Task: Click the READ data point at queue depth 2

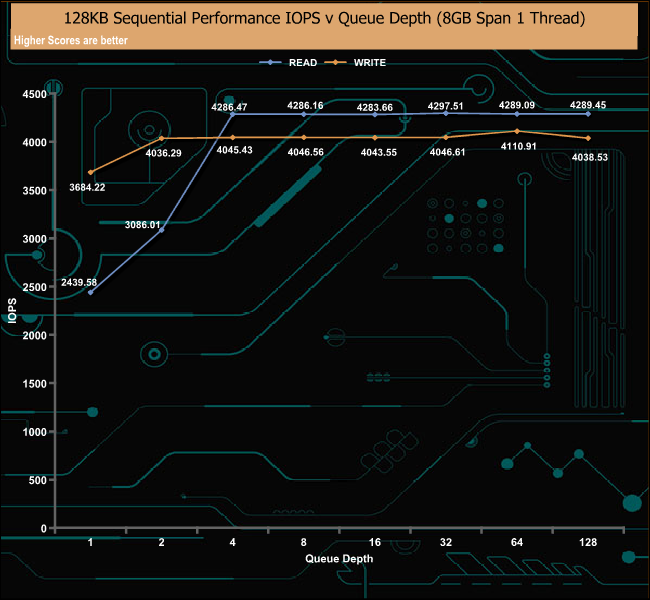Action: click(162, 230)
